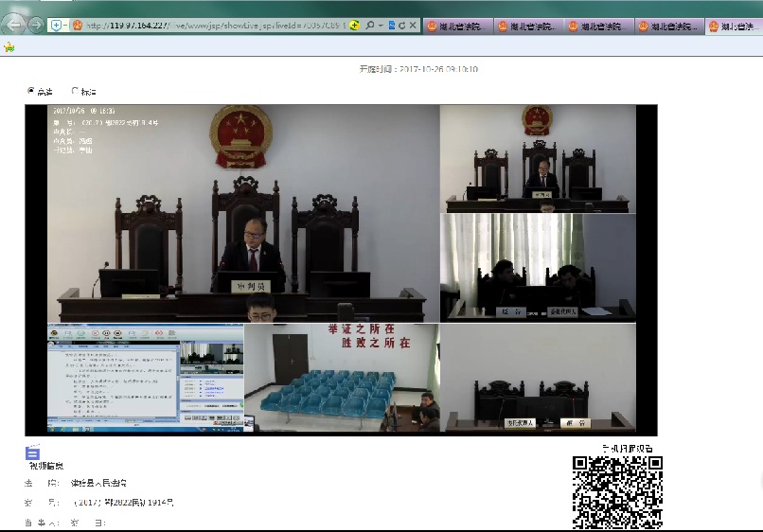
Task: Select the 高清 (HD) radio button
Action: [31, 92]
